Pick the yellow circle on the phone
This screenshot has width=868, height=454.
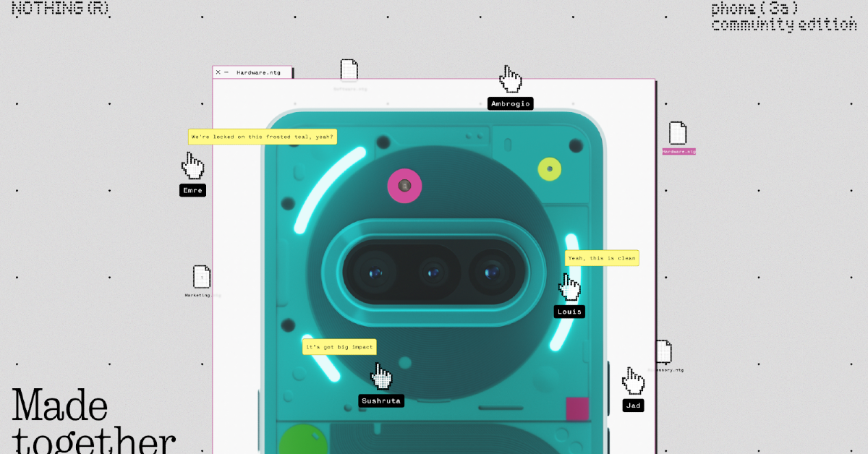click(x=550, y=169)
